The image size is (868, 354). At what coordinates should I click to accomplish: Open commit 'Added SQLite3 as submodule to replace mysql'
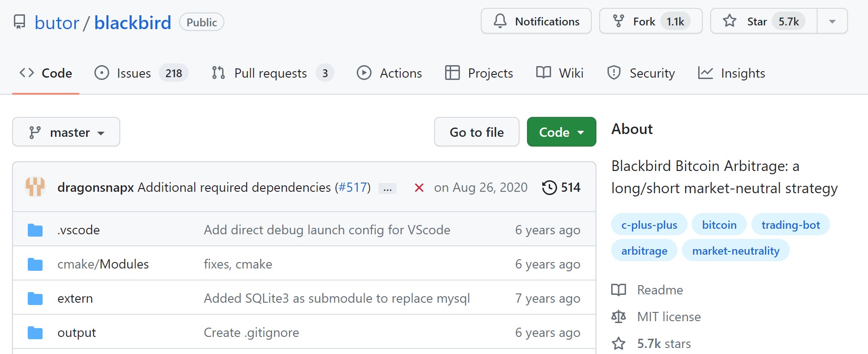click(337, 298)
